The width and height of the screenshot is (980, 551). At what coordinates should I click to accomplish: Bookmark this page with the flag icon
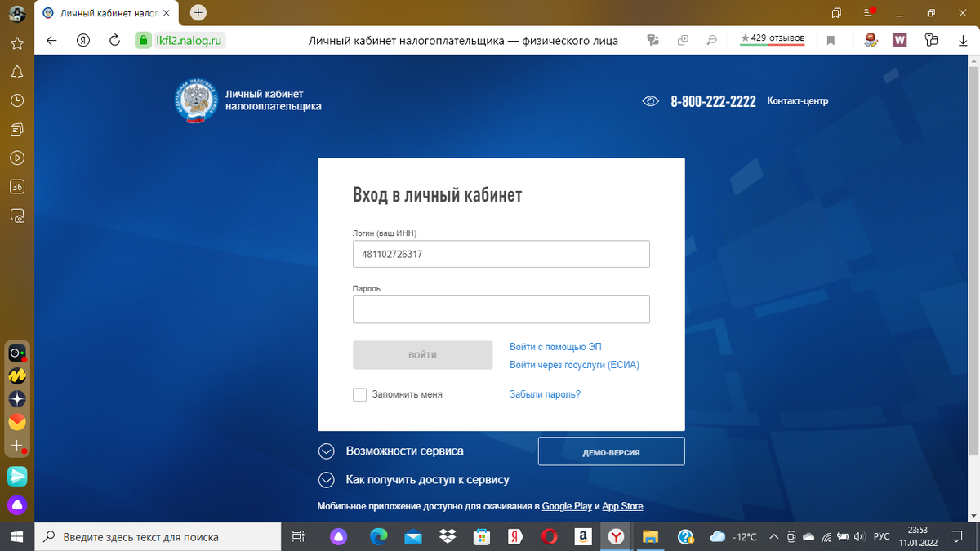click(831, 40)
